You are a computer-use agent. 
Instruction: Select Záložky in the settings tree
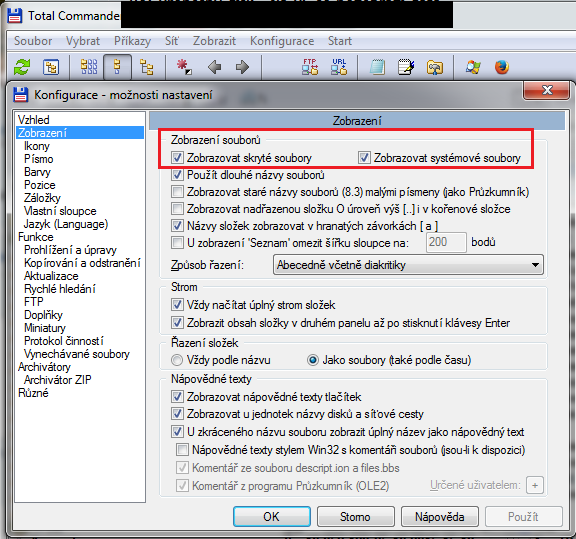[42, 198]
